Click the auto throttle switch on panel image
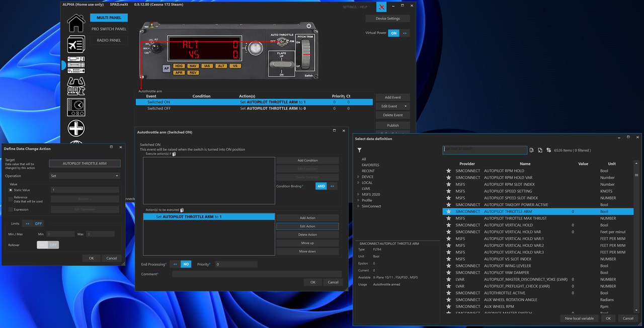Image resolution: width=644 pixels, height=328 pixels. coord(283,41)
